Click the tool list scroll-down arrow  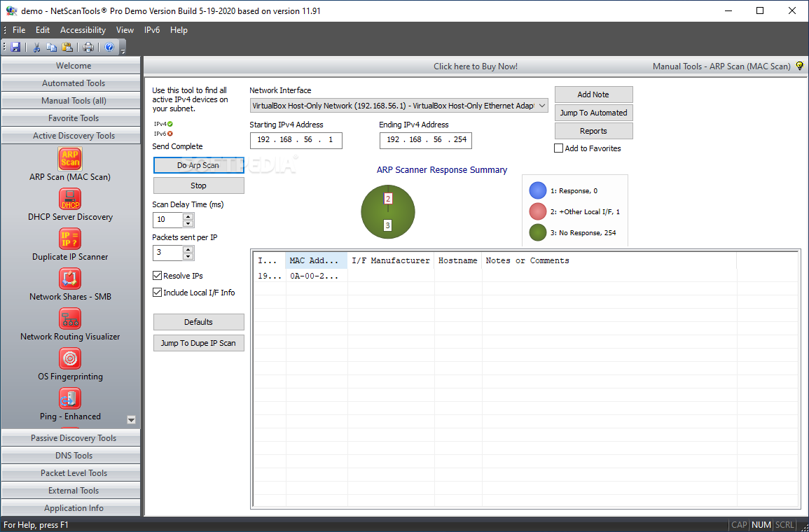pos(131,420)
